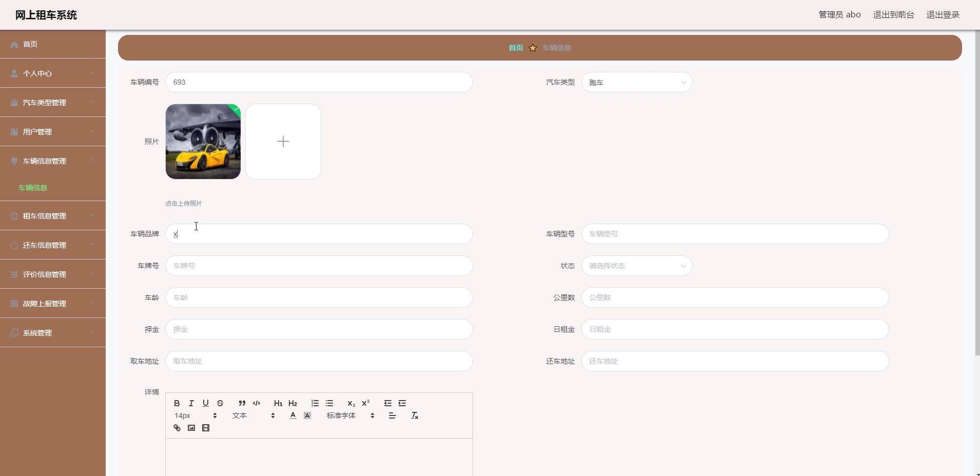This screenshot has height=476, width=980.
Task: Toggle subscript formatting
Action: pos(351,403)
